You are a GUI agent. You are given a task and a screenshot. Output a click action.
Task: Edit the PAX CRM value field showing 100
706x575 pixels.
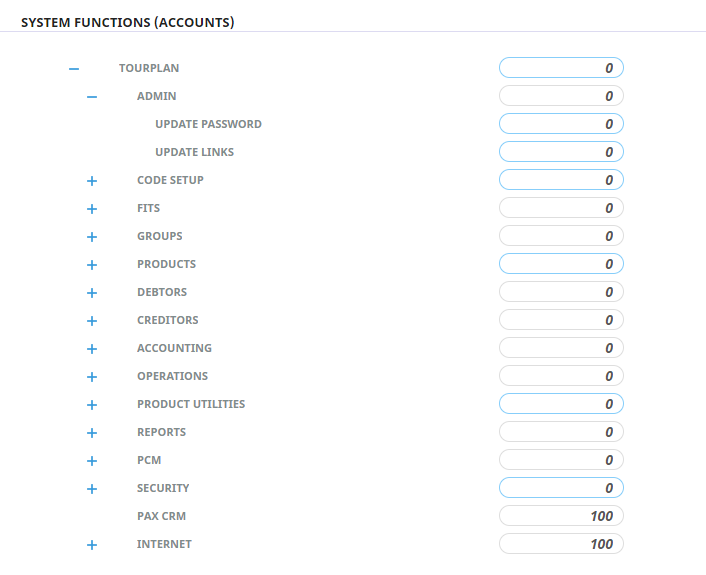(x=561, y=517)
